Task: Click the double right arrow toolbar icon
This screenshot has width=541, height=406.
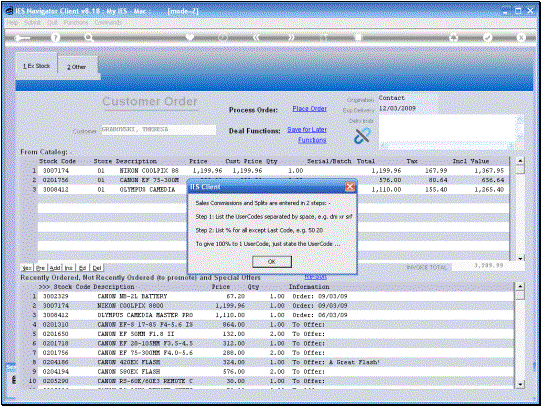Action: (291, 37)
